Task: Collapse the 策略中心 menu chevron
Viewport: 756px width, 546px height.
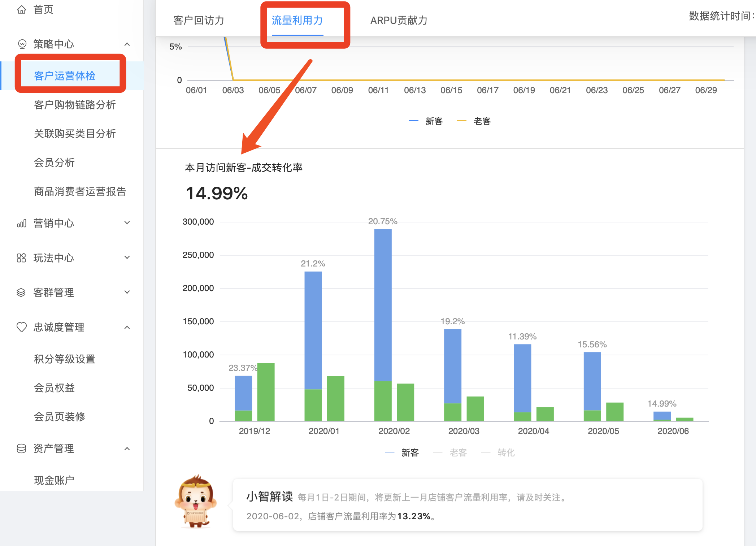Action: tap(127, 44)
